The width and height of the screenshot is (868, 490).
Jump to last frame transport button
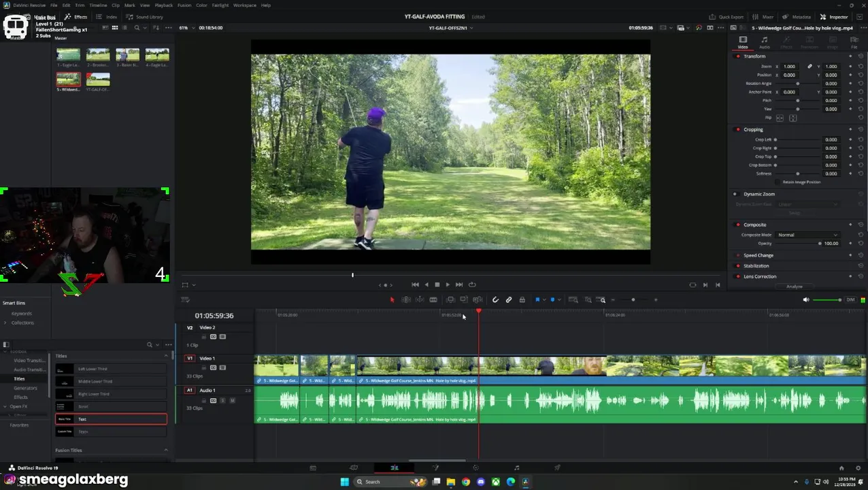(459, 284)
